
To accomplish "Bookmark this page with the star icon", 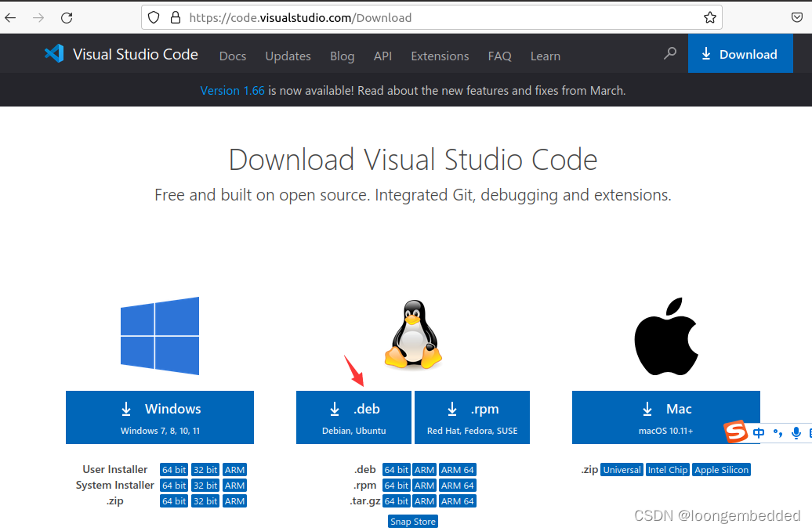I will (x=710, y=17).
